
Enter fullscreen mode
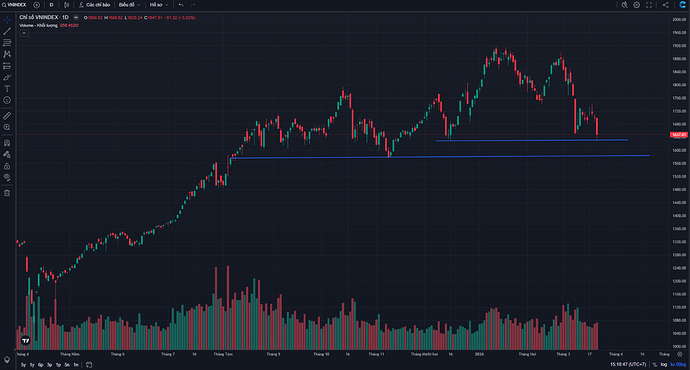coord(649,5)
